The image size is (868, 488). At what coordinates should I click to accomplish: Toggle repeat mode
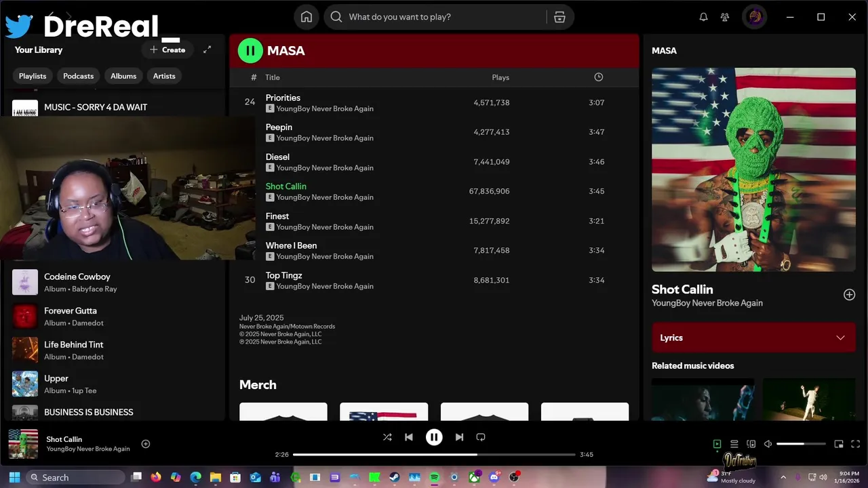coord(481,437)
